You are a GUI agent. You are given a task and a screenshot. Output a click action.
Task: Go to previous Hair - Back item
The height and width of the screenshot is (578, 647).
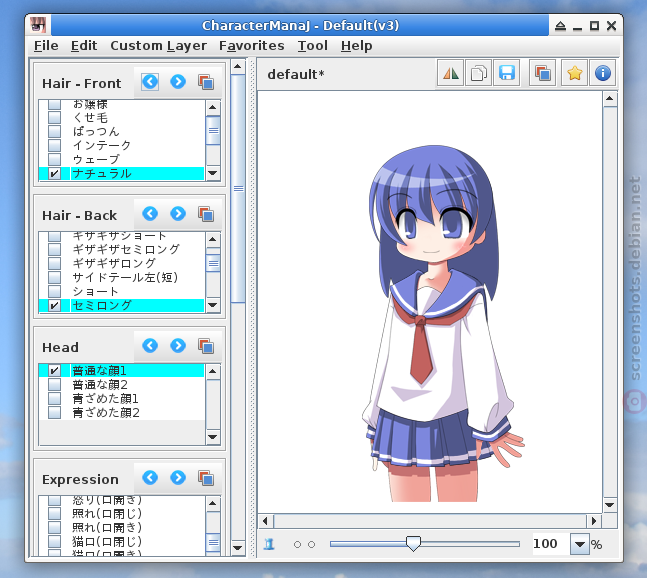pyautogui.click(x=150, y=214)
